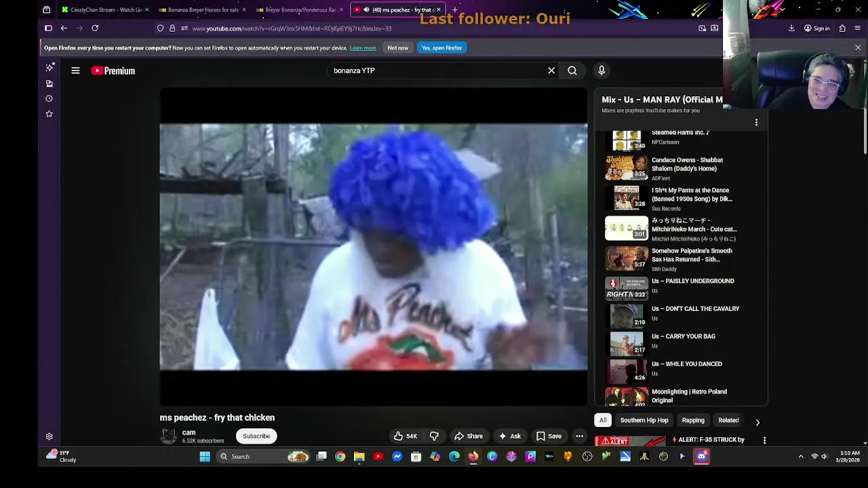Click the Windows taskbar search box
Viewport: 868px width, 488px height.
(x=264, y=456)
